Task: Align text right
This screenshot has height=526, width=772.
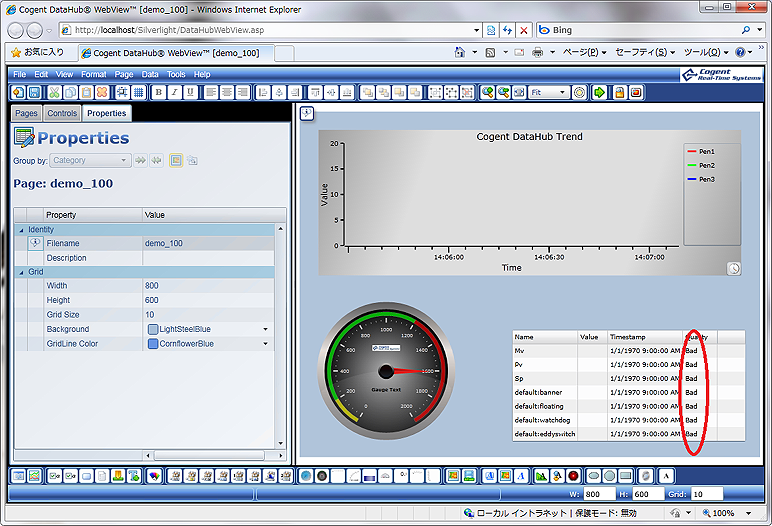Action: coord(243,92)
